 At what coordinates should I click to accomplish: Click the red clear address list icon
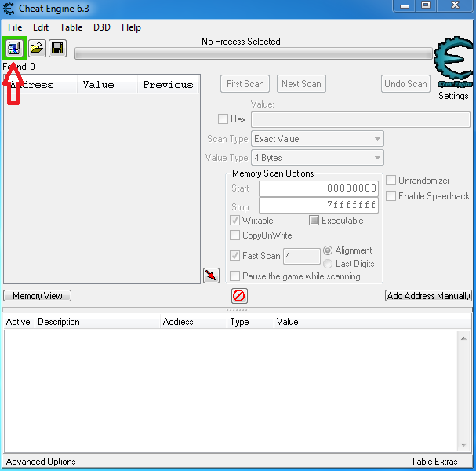[239, 296]
